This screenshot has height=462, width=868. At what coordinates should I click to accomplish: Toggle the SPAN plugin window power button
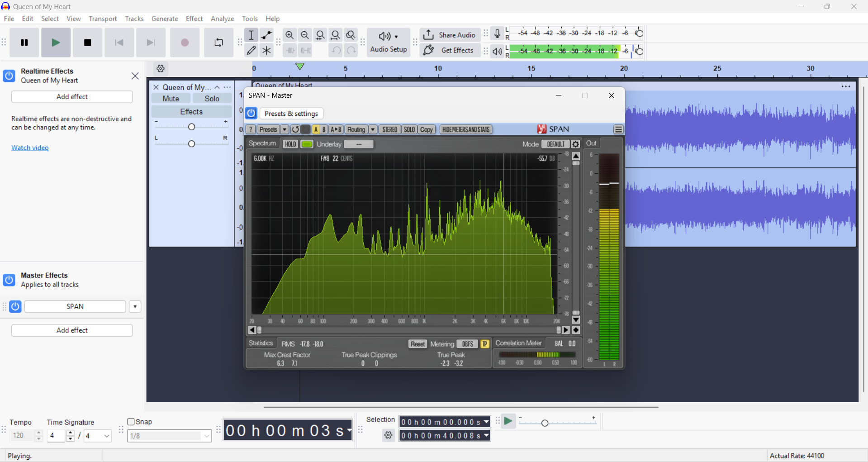click(x=251, y=113)
